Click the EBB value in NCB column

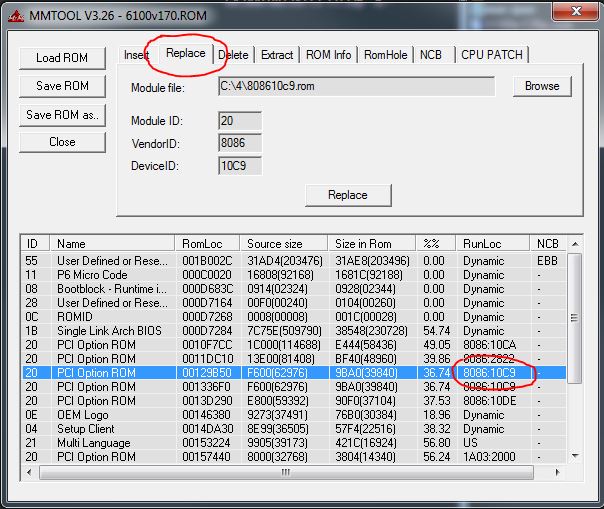(547, 261)
